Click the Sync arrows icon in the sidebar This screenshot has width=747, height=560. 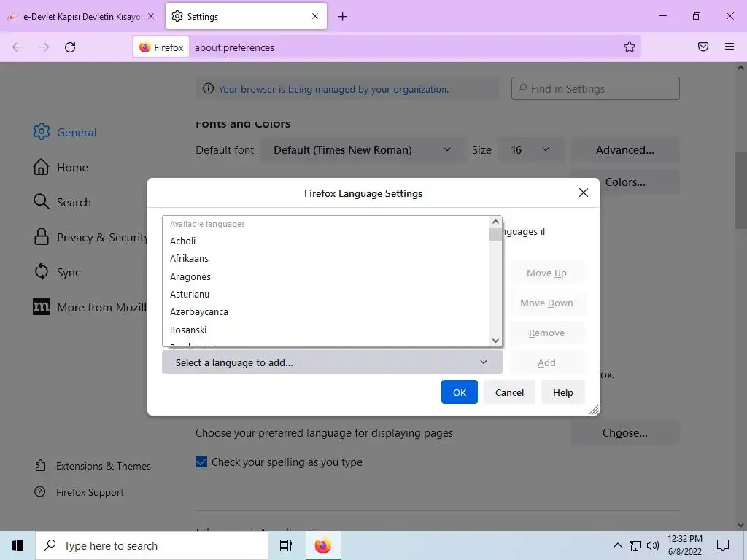(42, 271)
